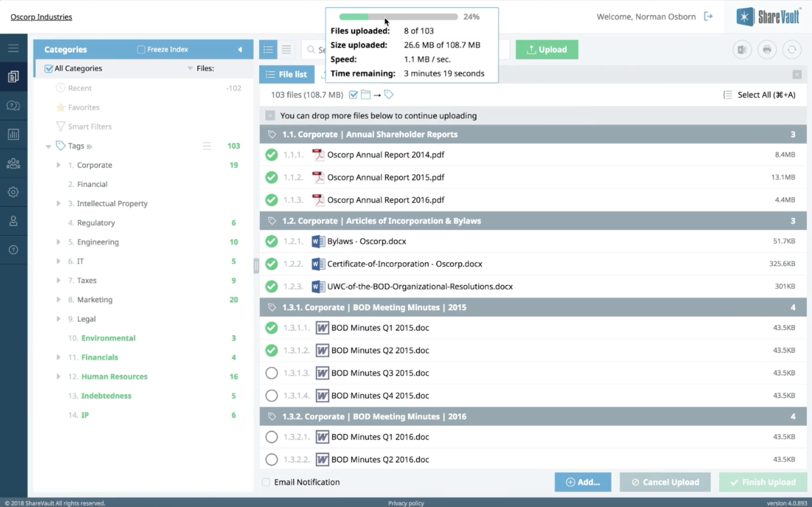Image resolution: width=812 pixels, height=507 pixels.
Task: Select circle for BOD Minutes Q3 2015.doc
Action: coord(272,373)
